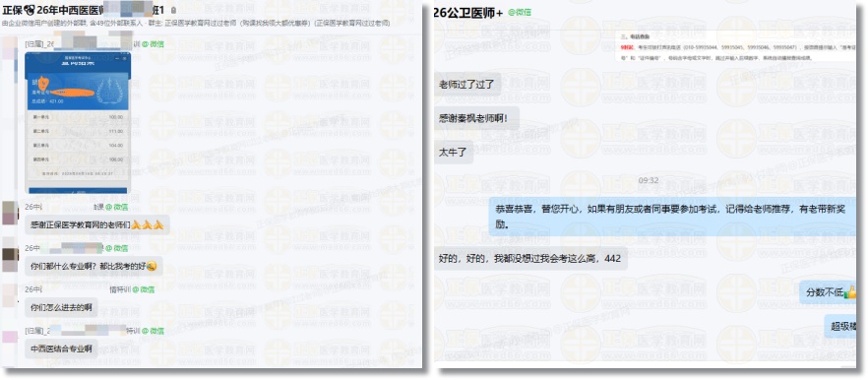
Task: Click blue button at bottom of score screenshot
Action: (78, 191)
